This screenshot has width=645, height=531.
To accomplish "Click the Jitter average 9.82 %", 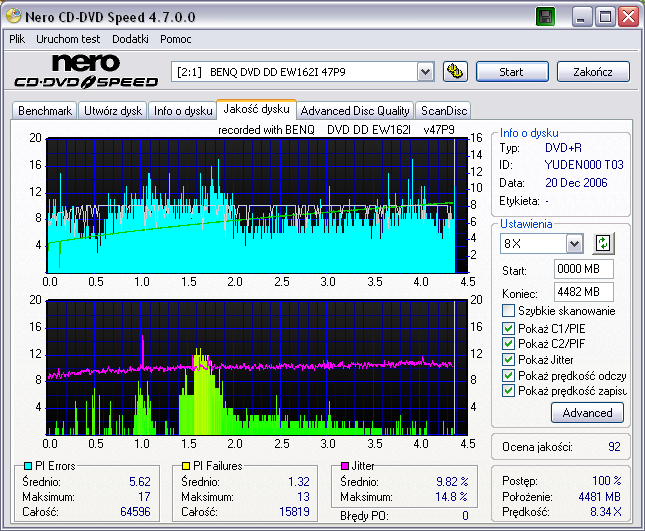I will [x=452, y=482].
